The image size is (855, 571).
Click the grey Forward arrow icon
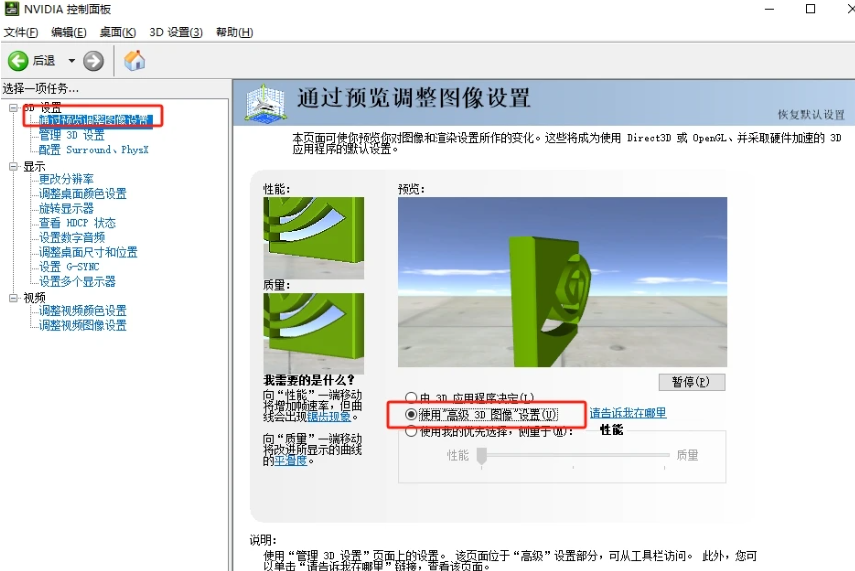[x=93, y=61]
